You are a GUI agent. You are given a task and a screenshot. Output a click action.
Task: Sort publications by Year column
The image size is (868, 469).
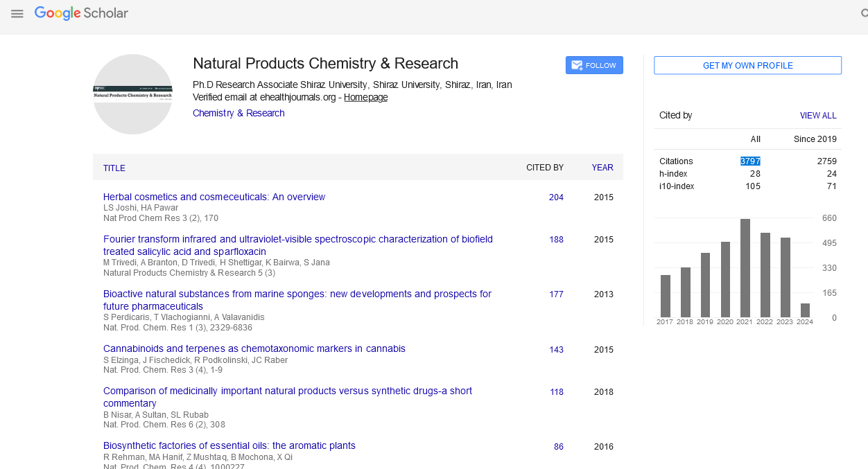602,168
